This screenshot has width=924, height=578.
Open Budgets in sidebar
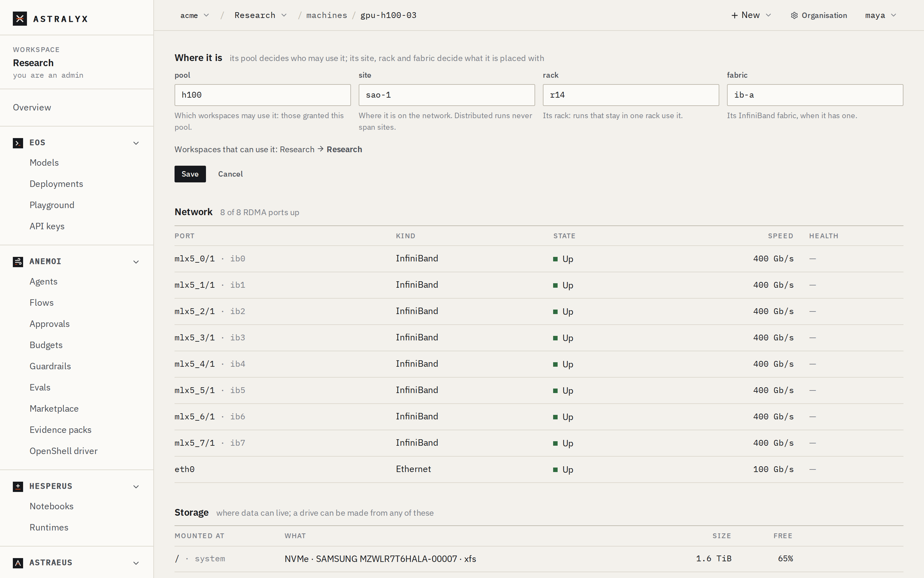point(46,345)
